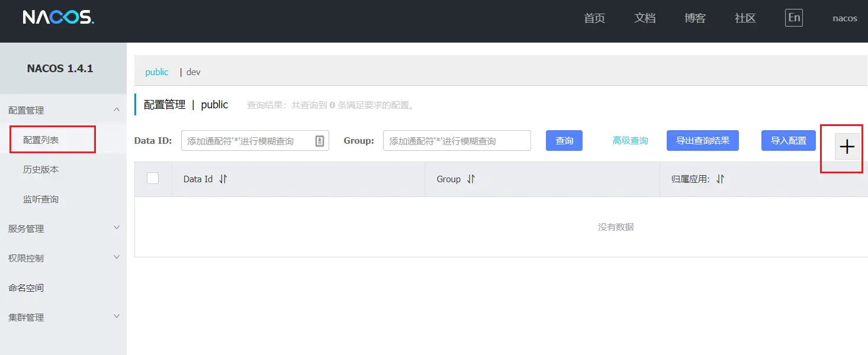Check the row selection box in the list header
Viewport: 868px width, 355px height.
tap(152, 179)
